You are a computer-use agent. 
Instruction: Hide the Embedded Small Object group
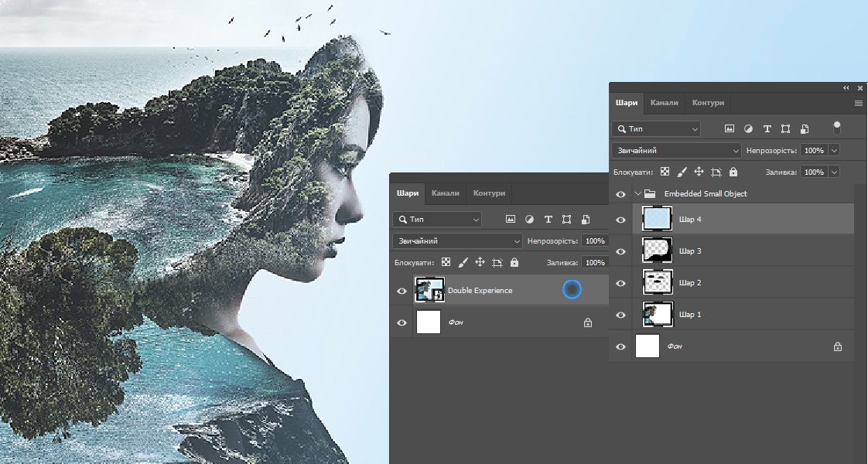point(620,194)
